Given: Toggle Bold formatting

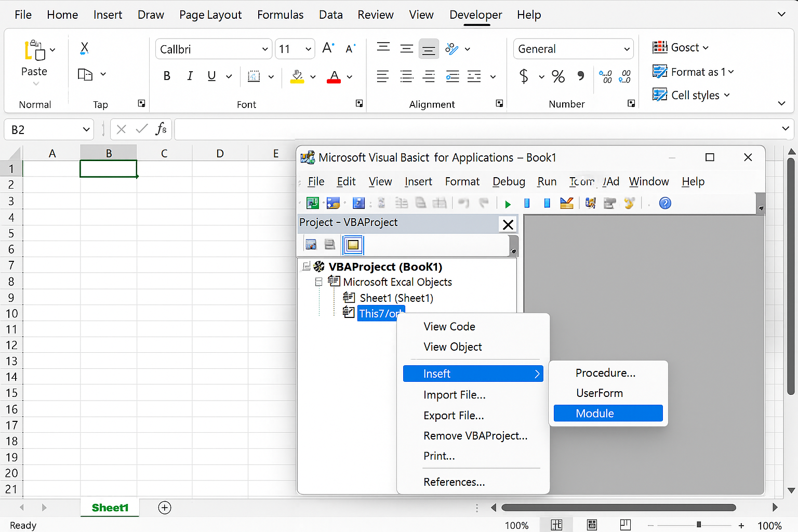Looking at the screenshot, I should pos(167,76).
